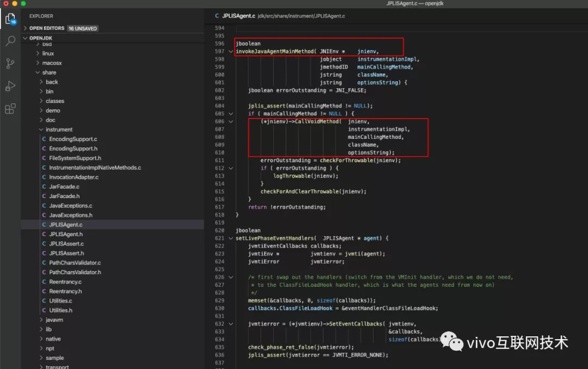Open PathCharsValidator.c file
Screen dimensions: 588x369
click(x=75, y=263)
